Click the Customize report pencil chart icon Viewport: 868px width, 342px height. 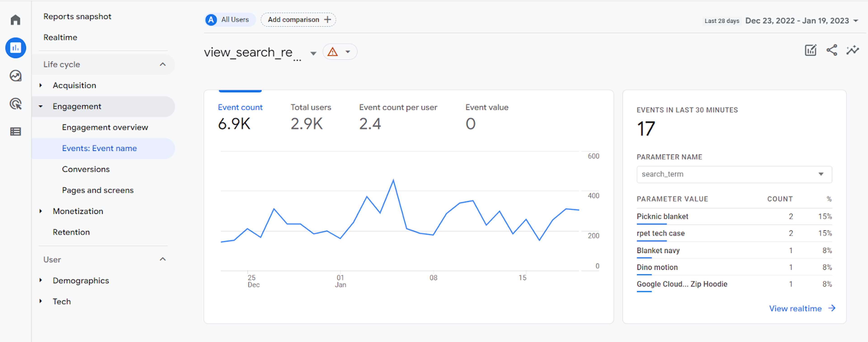(810, 51)
